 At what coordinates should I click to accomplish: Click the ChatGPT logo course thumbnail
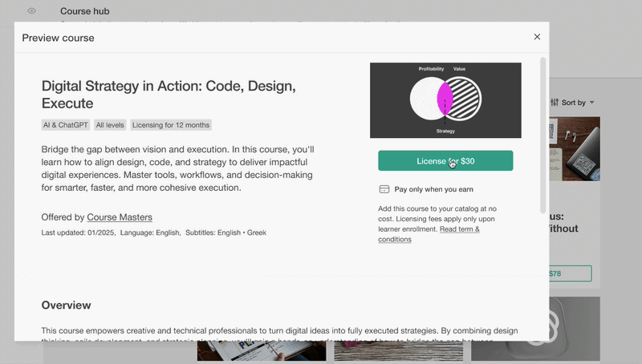575,319
